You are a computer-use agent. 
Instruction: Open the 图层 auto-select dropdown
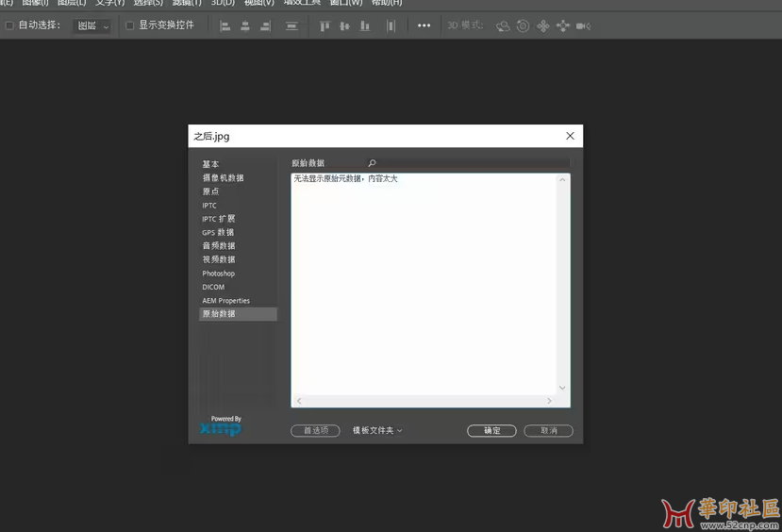92,25
